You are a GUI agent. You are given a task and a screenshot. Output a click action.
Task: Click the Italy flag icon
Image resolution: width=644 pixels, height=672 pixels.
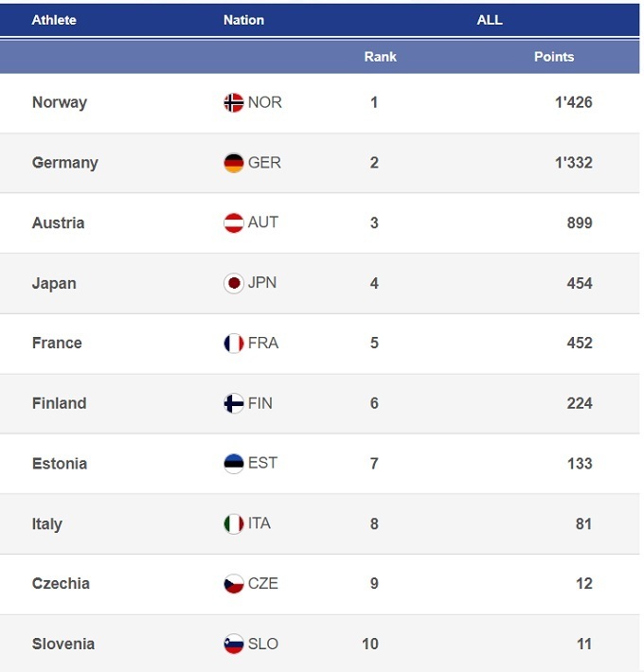pyautogui.click(x=234, y=523)
